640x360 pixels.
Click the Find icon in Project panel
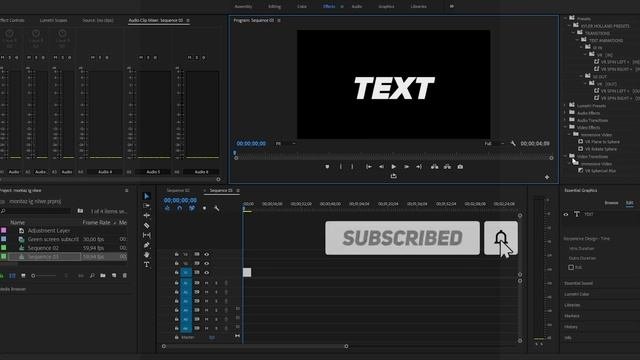(x=92, y=276)
